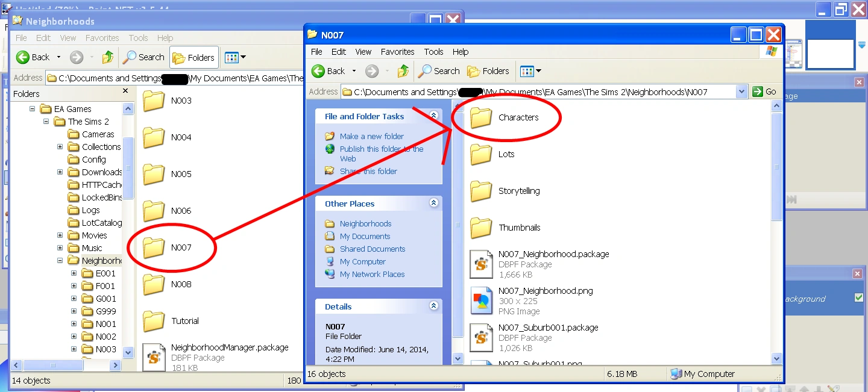Expand Movies tree node

(60, 235)
